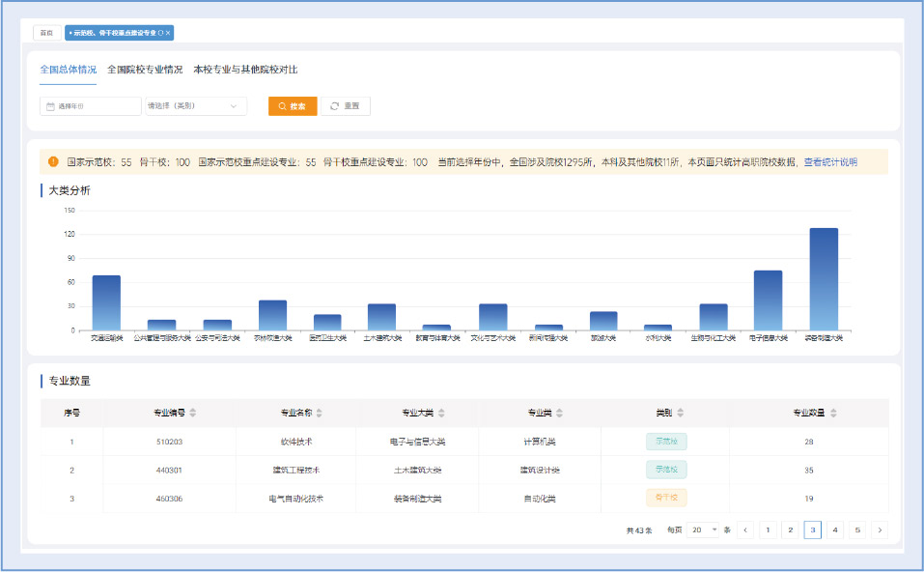Close the 示范校、骨干校重点建设专业 page tab

coord(168,33)
